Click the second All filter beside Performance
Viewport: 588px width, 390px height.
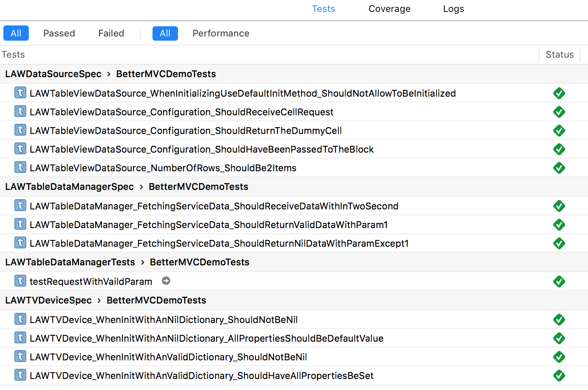[165, 33]
